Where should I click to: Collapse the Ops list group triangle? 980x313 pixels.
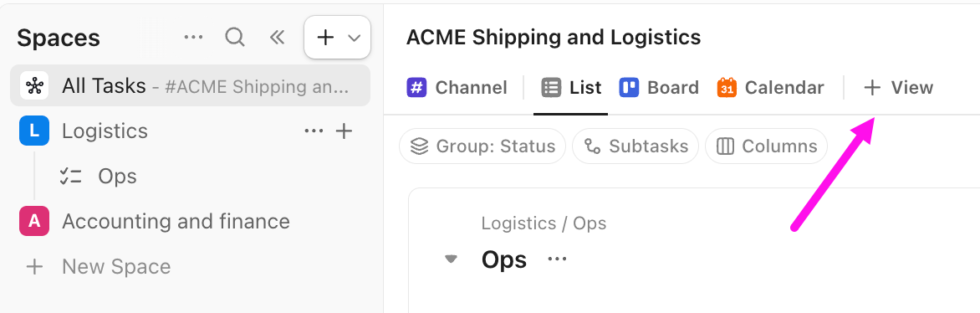click(451, 259)
